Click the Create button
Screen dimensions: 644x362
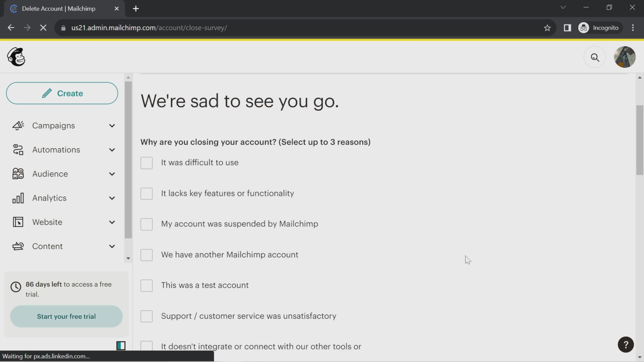[x=62, y=93]
